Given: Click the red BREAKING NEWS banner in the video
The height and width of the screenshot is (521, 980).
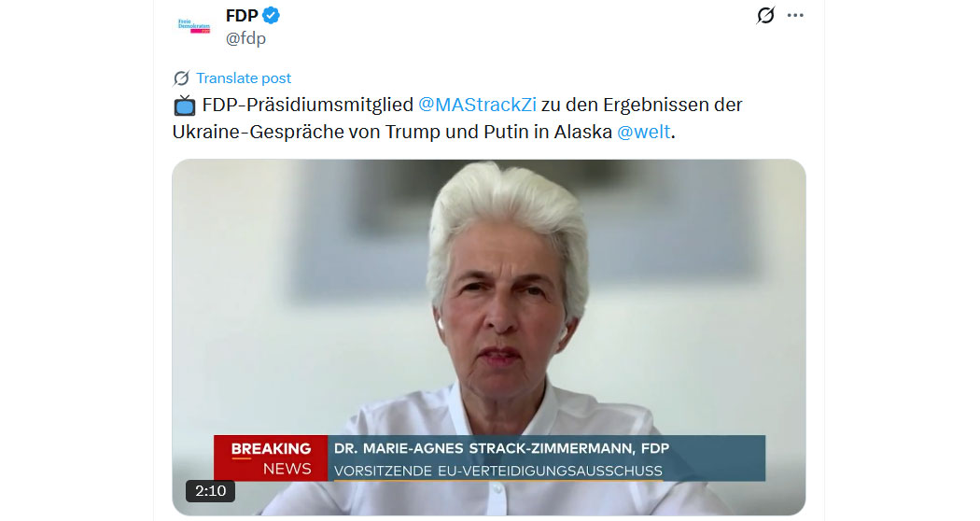Looking at the screenshot, I should (271, 458).
